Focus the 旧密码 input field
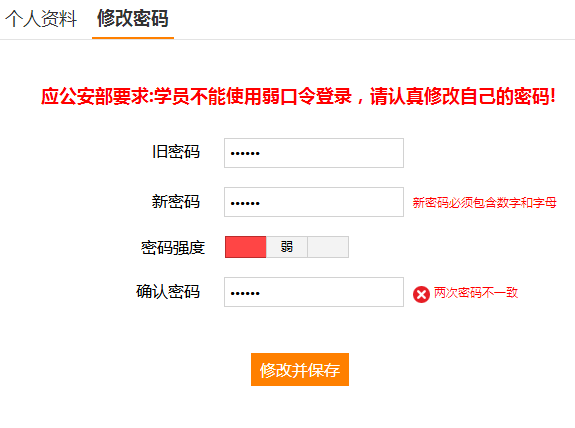The width and height of the screenshot is (575, 428). [314, 153]
